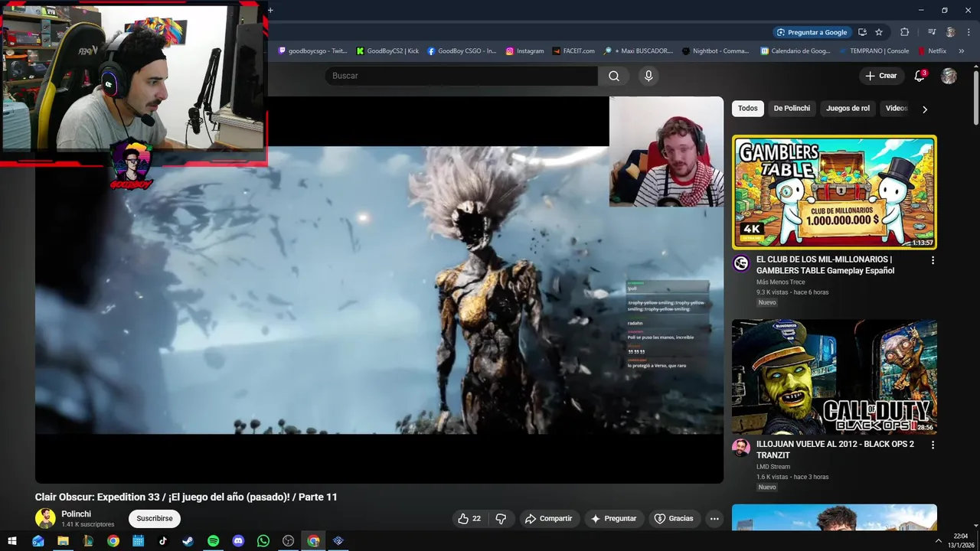Click the YouTube search magnifier button
Screen dimensions: 980x551
pos(614,76)
